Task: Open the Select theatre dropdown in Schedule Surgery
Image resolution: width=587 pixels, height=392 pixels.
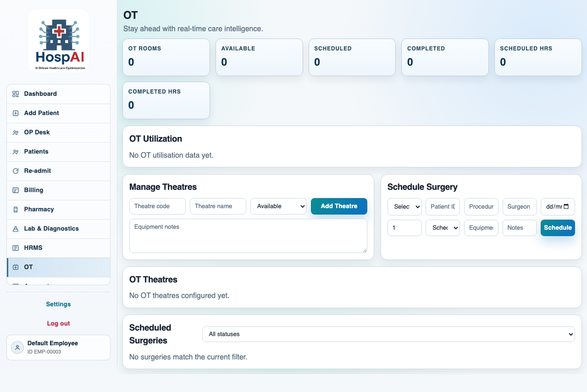Action: 404,207
